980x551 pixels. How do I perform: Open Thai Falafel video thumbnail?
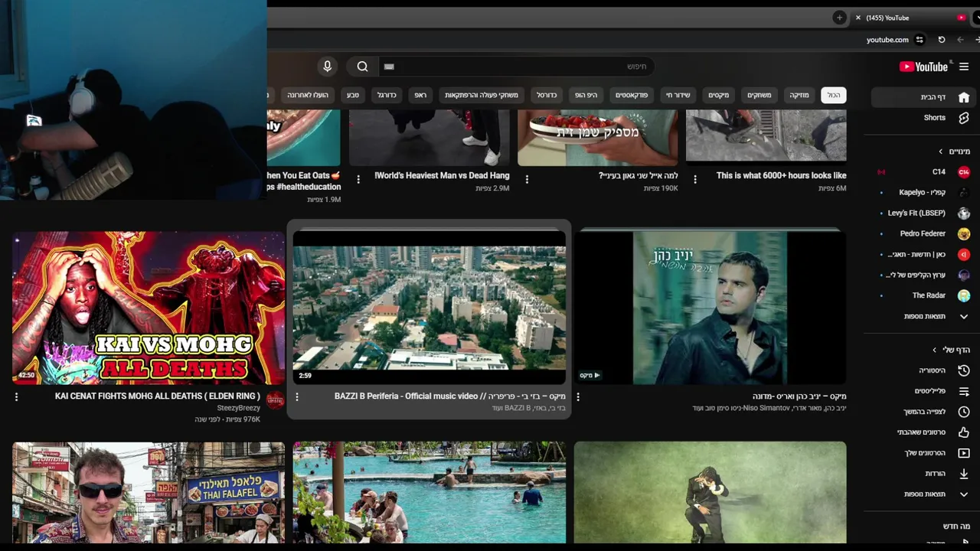click(149, 492)
